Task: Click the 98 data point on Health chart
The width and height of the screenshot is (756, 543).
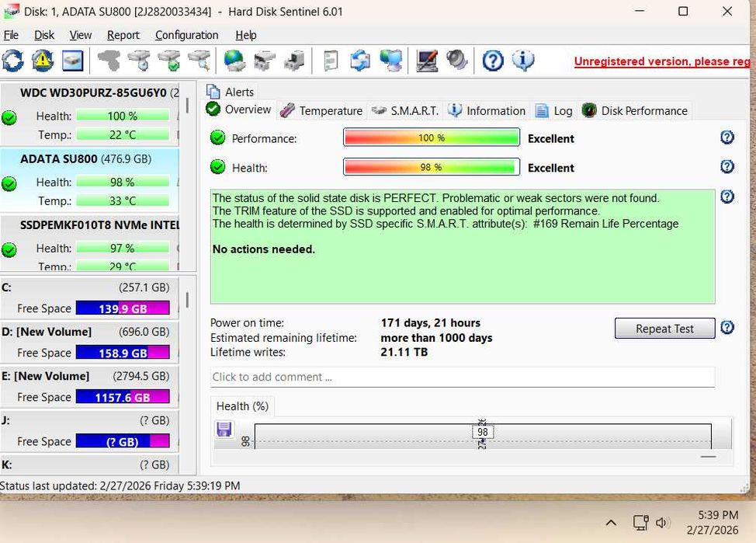Action: pos(483,432)
